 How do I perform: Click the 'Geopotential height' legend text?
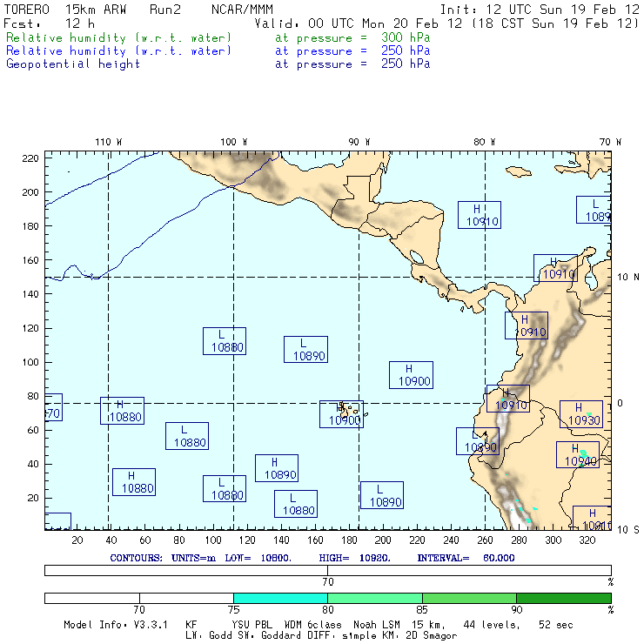coord(73,64)
